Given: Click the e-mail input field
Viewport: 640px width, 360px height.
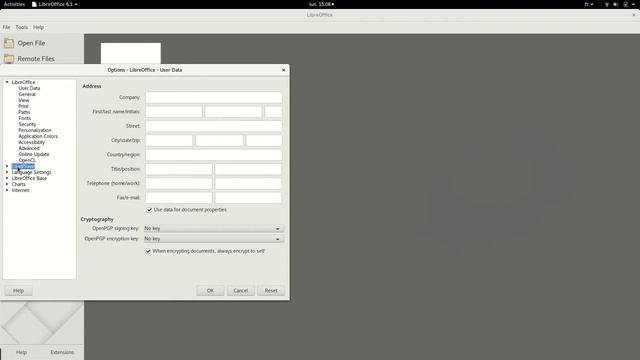Looking at the screenshot, I should tap(248, 198).
